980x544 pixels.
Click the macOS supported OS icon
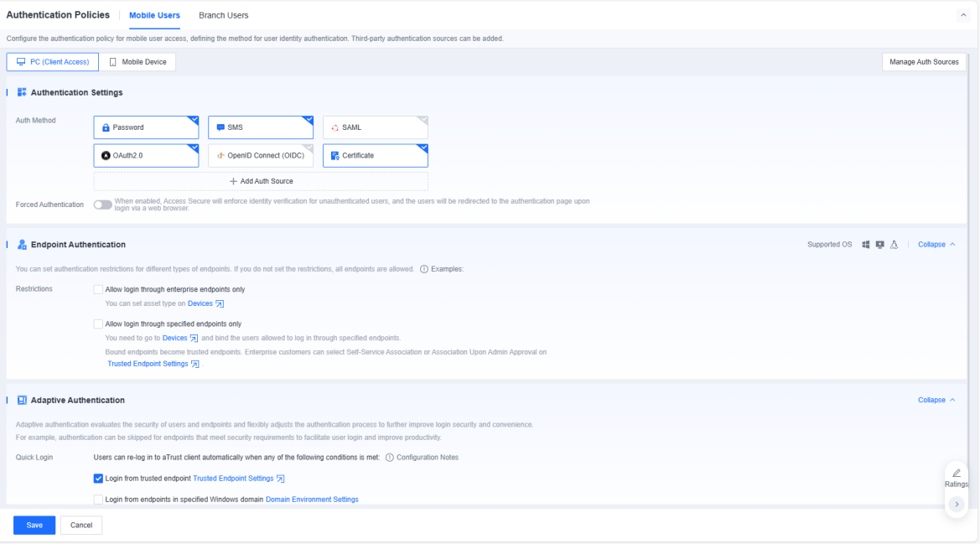880,245
